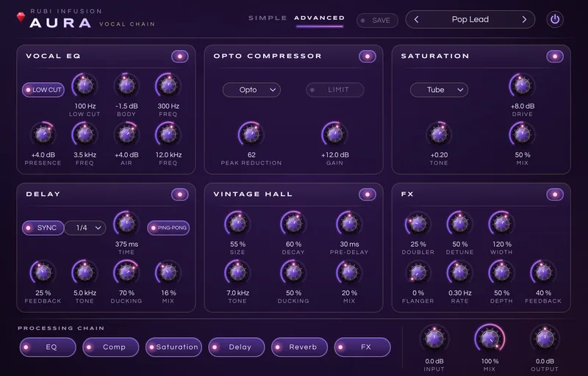Toggle delay SYNC button
This screenshot has height=376, width=588.
43,228
